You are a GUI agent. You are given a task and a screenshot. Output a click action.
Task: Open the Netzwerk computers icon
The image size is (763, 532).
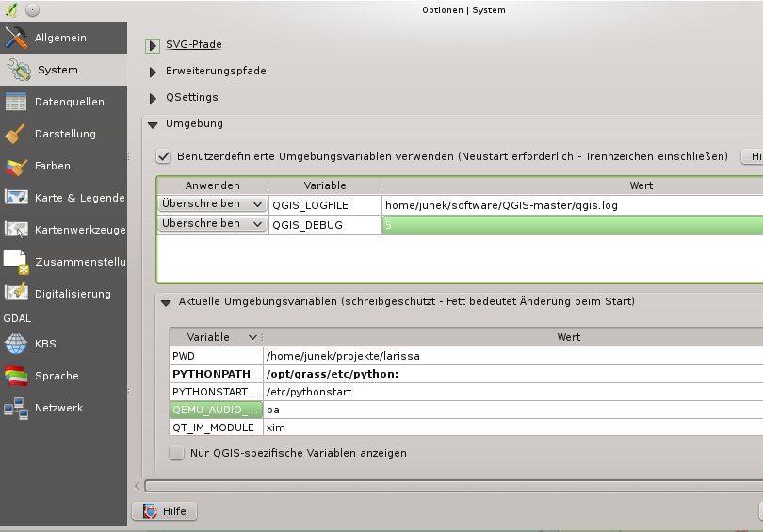coord(16,408)
